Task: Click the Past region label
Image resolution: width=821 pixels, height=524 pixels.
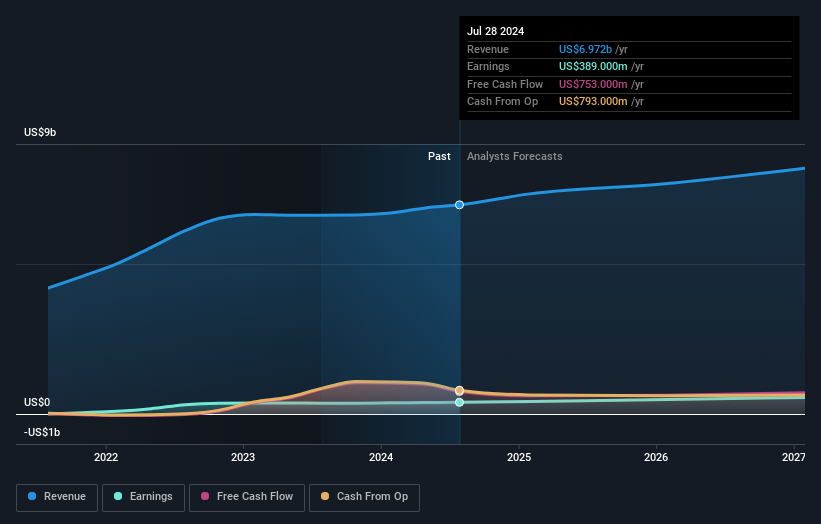Action: pos(439,156)
